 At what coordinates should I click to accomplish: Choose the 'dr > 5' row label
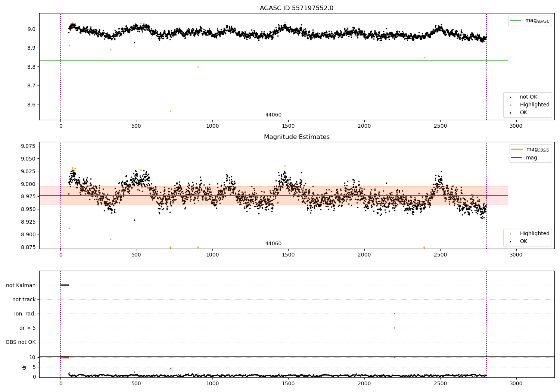point(28,328)
